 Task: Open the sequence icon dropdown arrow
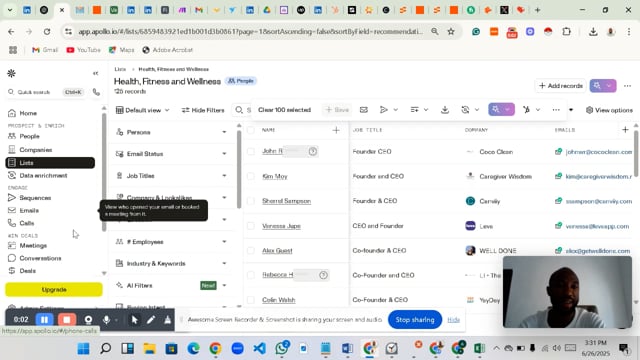coord(395,110)
